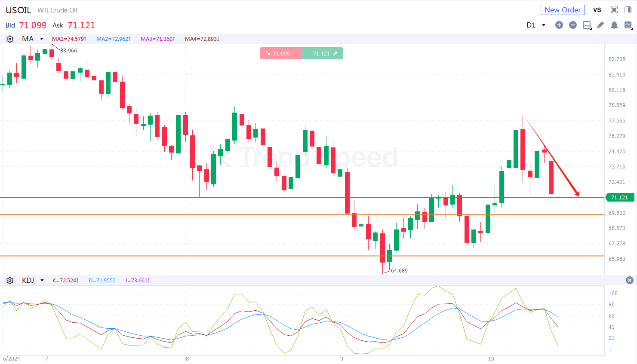Viewport: 637px width, 364px height.
Task: Click the zoom out minus icon
Action: [x=572, y=25]
